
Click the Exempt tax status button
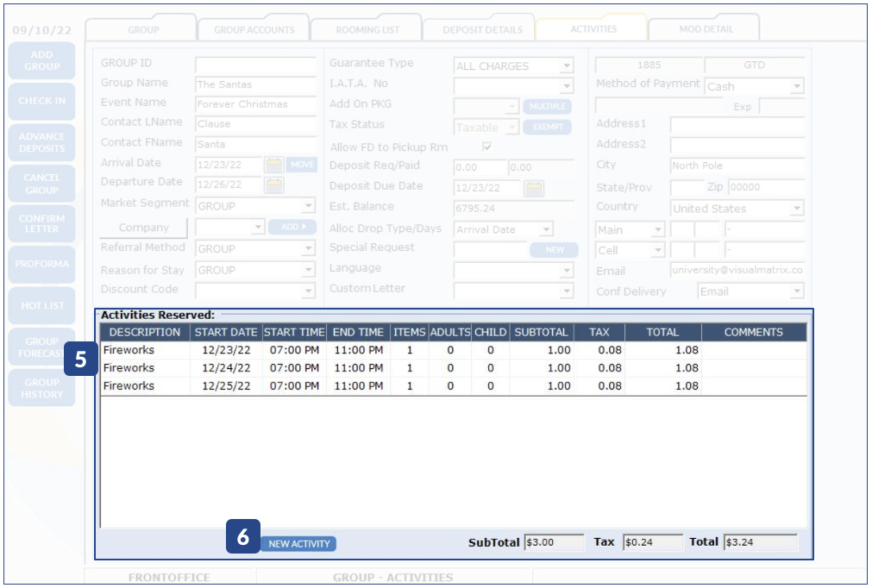pos(547,127)
